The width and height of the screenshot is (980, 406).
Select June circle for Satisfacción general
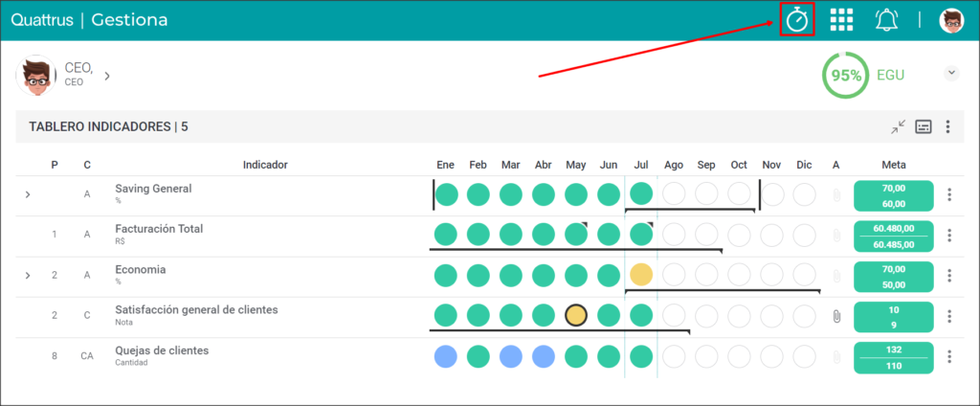pyautogui.click(x=608, y=316)
